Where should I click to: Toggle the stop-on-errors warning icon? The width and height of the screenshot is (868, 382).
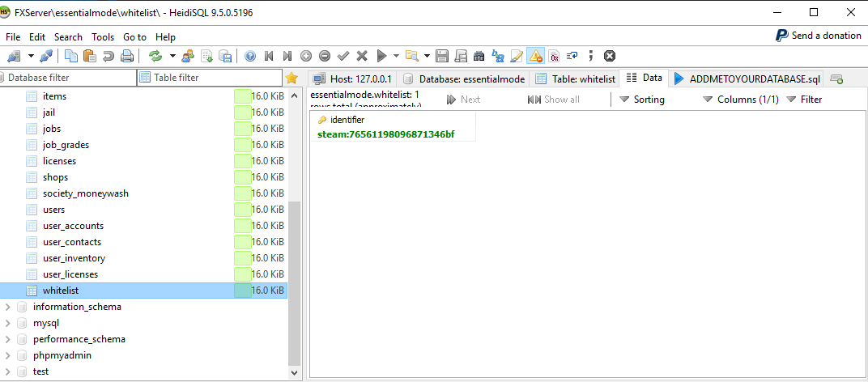(x=535, y=56)
